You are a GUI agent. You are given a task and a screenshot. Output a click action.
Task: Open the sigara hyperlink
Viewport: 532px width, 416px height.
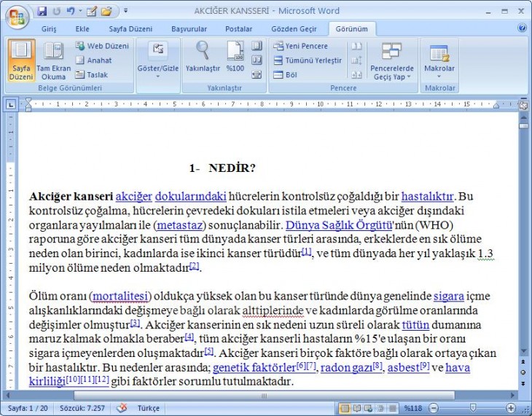pyautogui.click(x=449, y=297)
